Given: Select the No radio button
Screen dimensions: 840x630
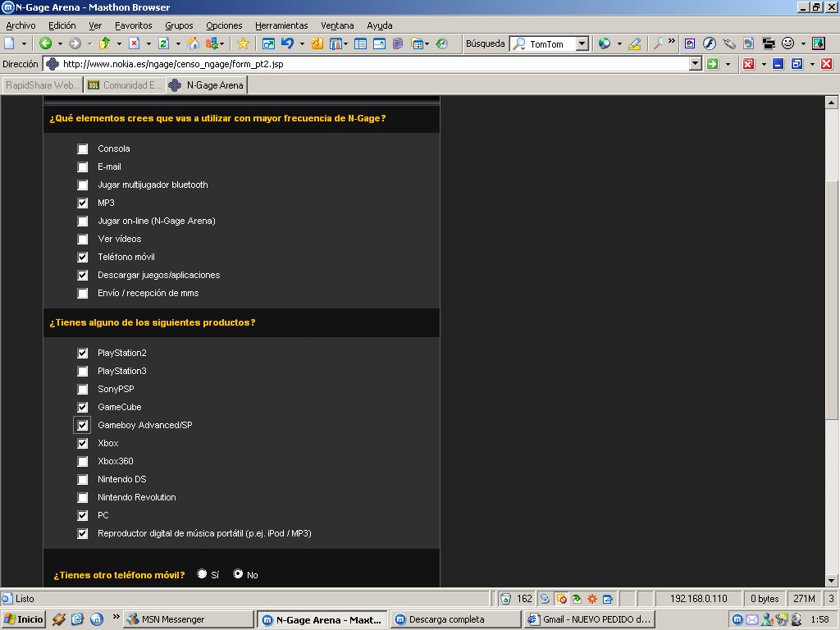Looking at the screenshot, I should 238,573.
